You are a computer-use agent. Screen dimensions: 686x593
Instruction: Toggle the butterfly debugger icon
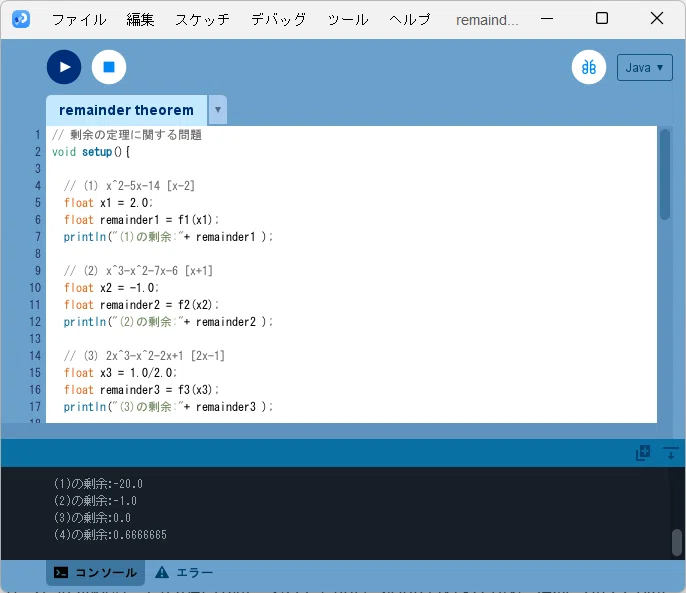tap(588, 67)
